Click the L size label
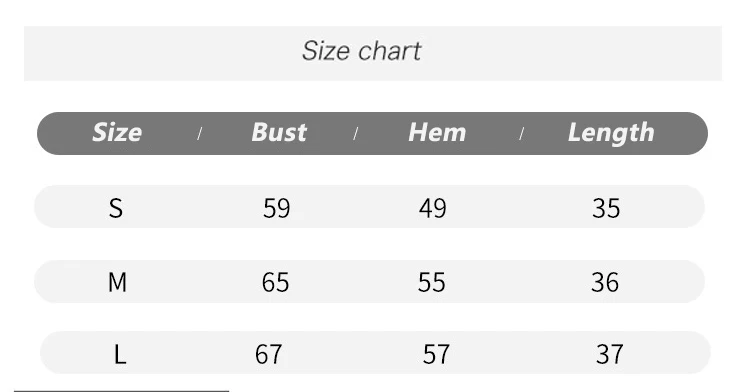The height and width of the screenshot is (392, 750). (120, 355)
